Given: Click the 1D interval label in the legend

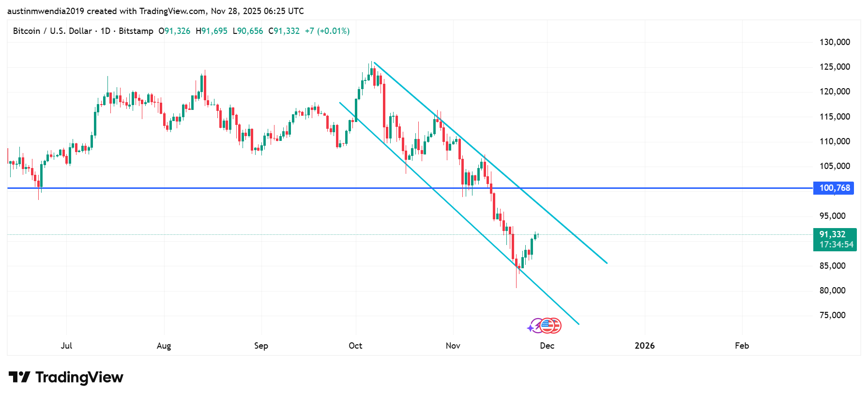Looking at the screenshot, I should click(105, 31).
